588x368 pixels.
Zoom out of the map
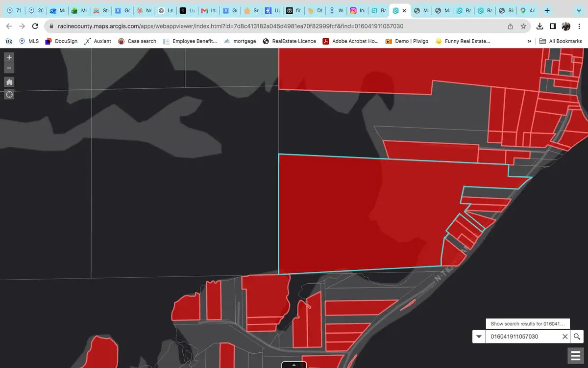coord(9,68)
